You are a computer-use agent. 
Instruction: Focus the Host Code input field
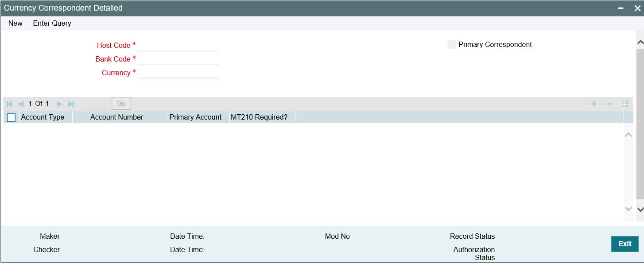(x=178, y=45)
